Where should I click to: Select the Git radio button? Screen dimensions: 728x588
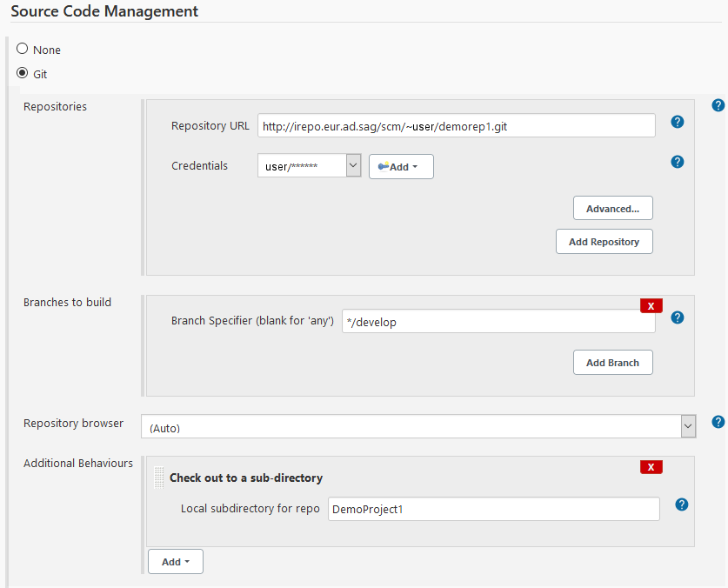(22, 73)
